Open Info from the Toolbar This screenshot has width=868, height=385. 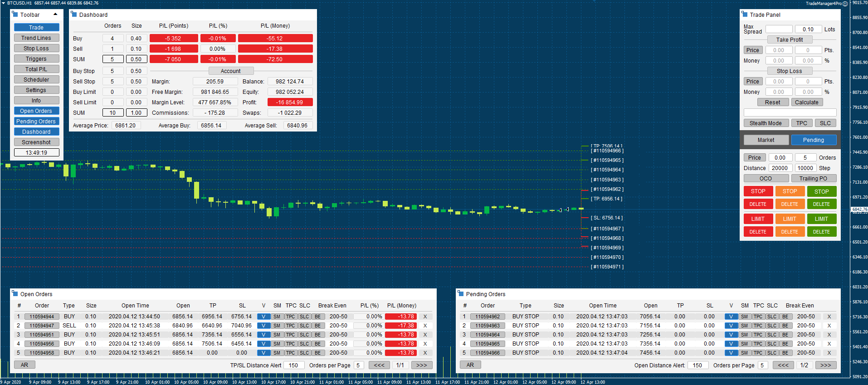[36, 101]
